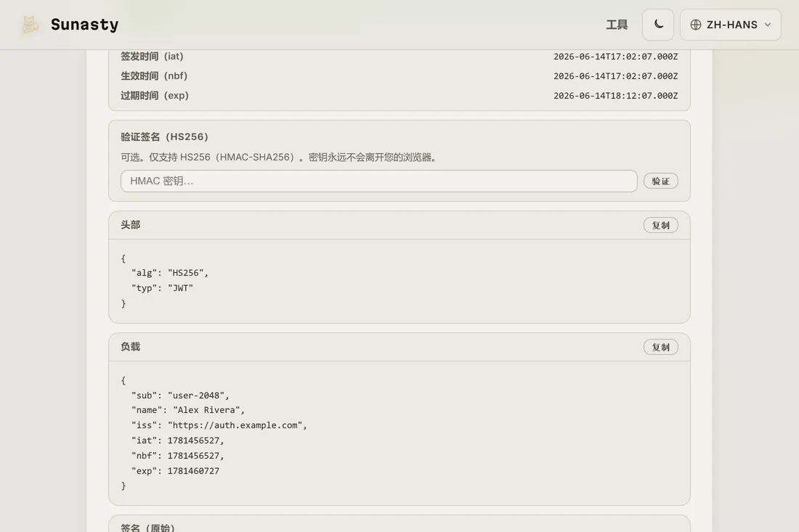Click the 验证签名 (HS256) heading
The height and width of the screenshot is (532, 799).
[x=165, y=137]
